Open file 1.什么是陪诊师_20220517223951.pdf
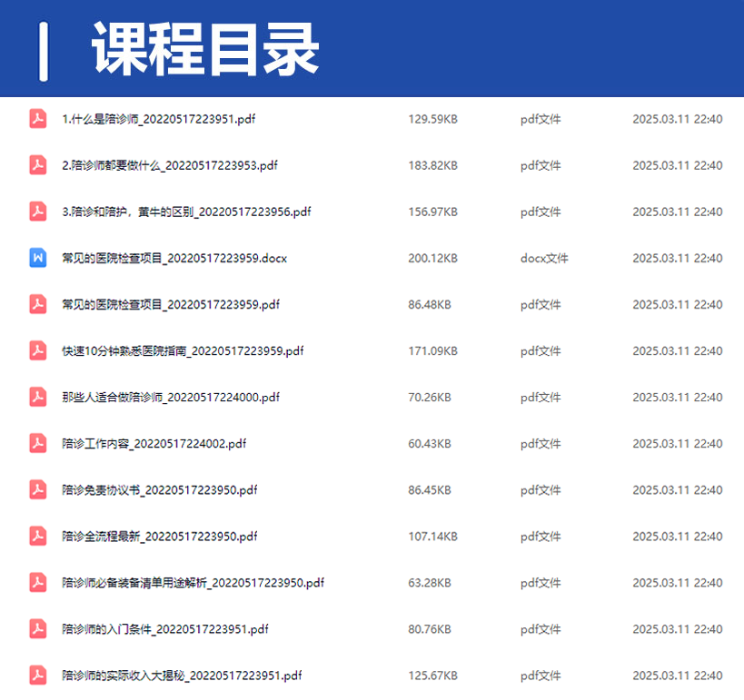Viewport: 744px width, 700px height. [x=158, y=119]
